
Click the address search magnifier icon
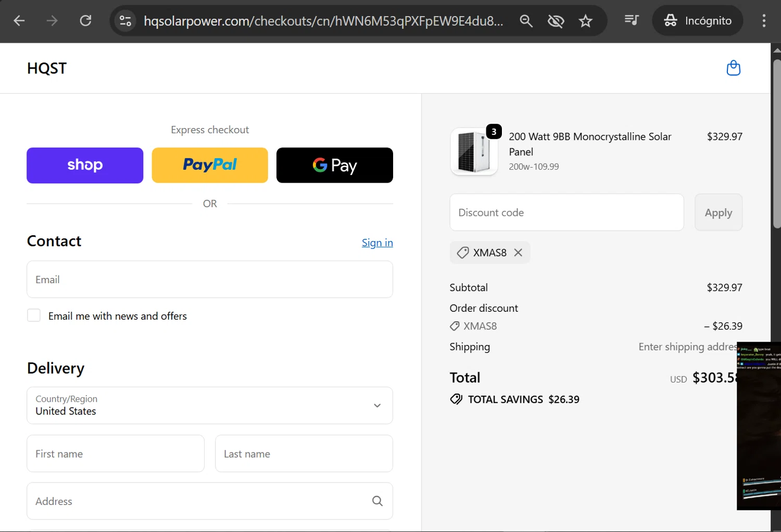coord(377,501)
